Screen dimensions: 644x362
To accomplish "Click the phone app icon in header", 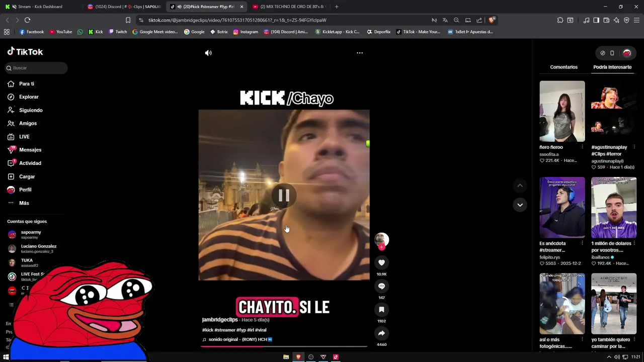I will [x=612, y=53].
